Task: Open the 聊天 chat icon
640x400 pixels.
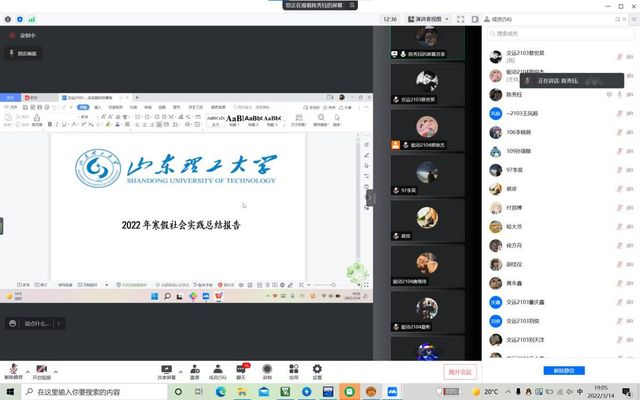Action: coord(242,368)
